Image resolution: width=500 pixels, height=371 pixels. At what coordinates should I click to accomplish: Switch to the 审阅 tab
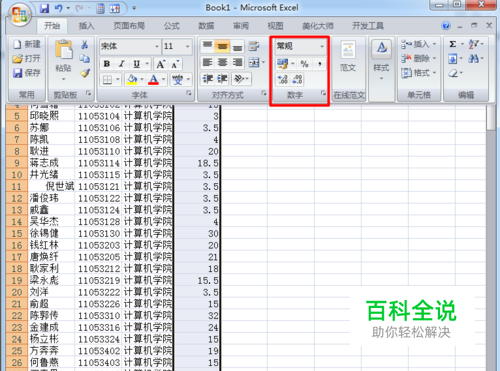pyautogui.click(x=241, y=26)
